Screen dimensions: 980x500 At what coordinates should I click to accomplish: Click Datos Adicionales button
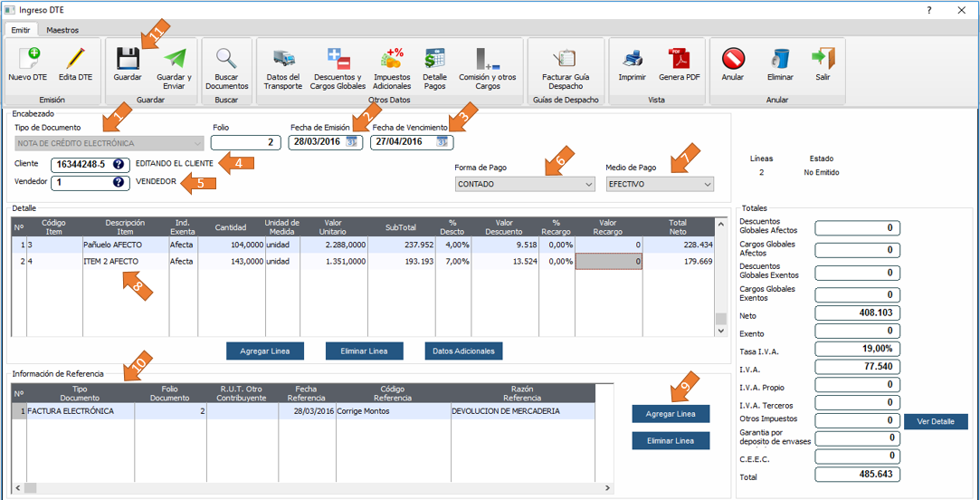463,351
